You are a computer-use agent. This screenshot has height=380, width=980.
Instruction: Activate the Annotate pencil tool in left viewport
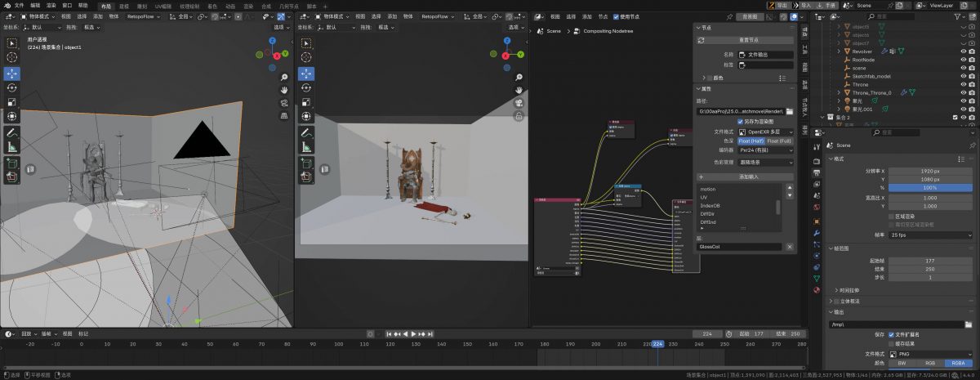(x=12, y=132)
